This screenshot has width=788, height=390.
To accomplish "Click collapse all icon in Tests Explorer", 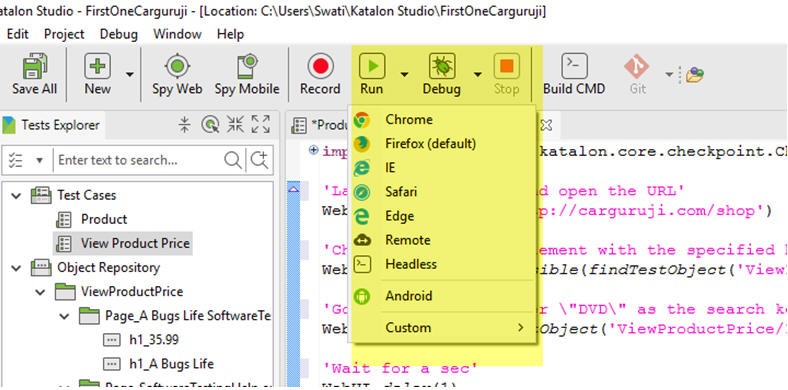I will [185, 124].
